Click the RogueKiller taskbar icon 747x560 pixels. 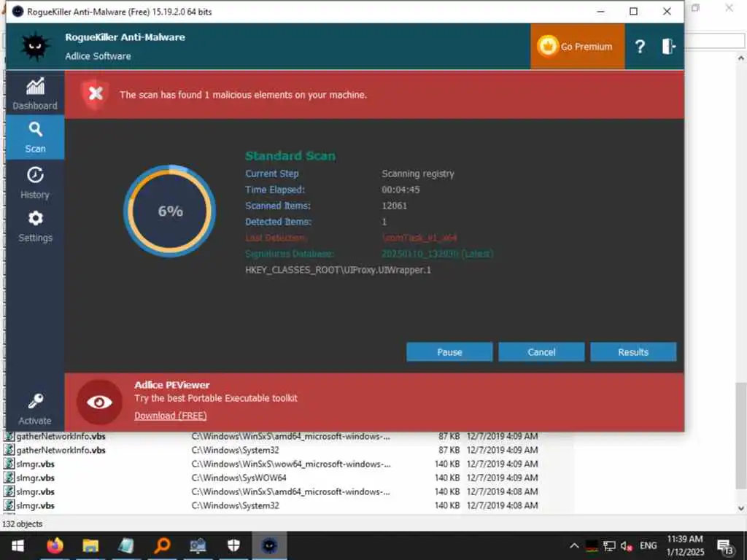tap(269, 545)
